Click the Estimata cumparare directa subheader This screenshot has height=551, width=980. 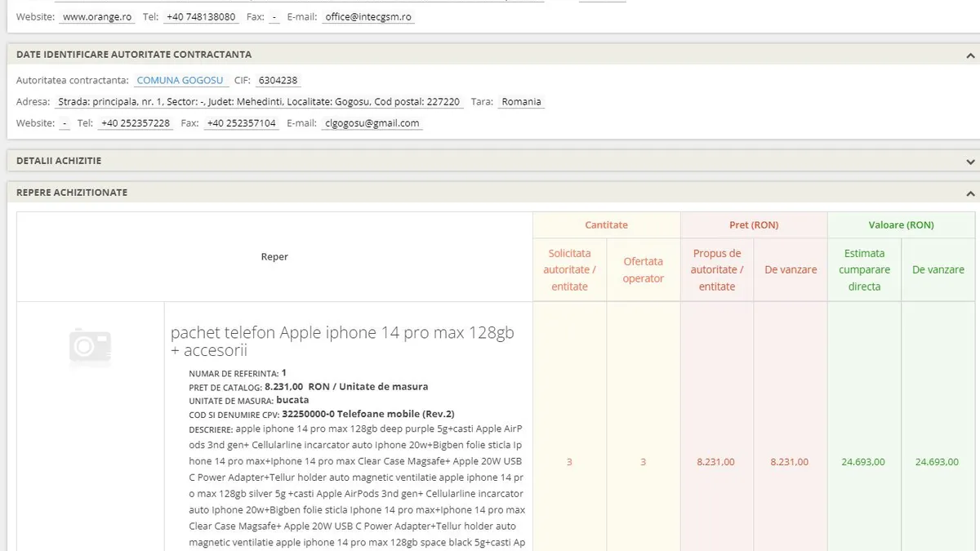tap(864, 269)
